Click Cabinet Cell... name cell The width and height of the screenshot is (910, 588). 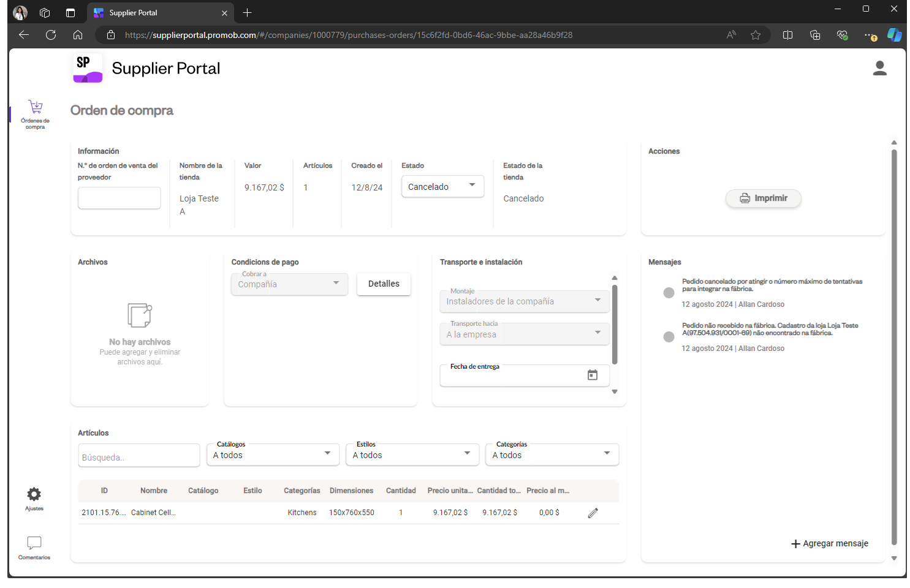tap(153, 513)
